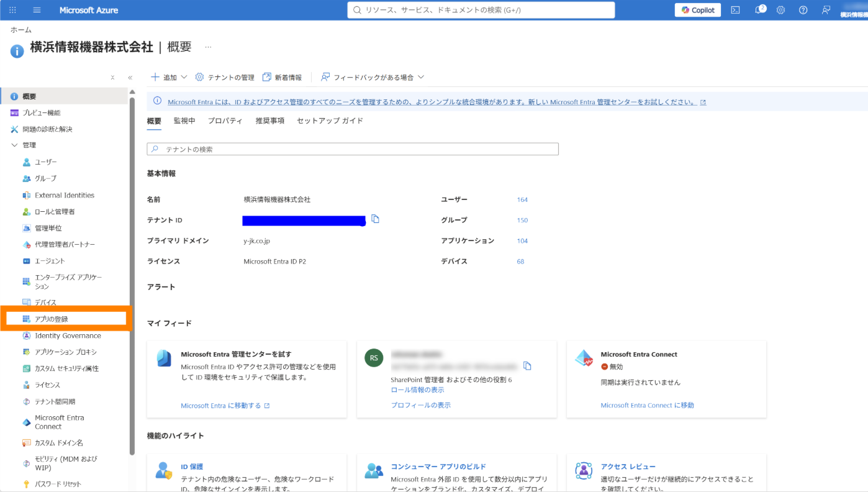Open the group count 150 link

(x=522, y=220)
